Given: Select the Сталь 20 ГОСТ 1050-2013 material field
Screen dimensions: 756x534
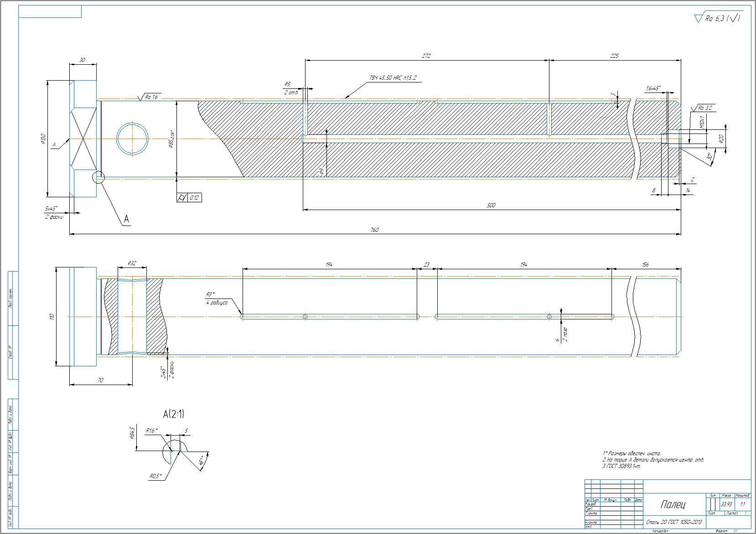Looking at the screenshot, I should [x=674, y=522].
